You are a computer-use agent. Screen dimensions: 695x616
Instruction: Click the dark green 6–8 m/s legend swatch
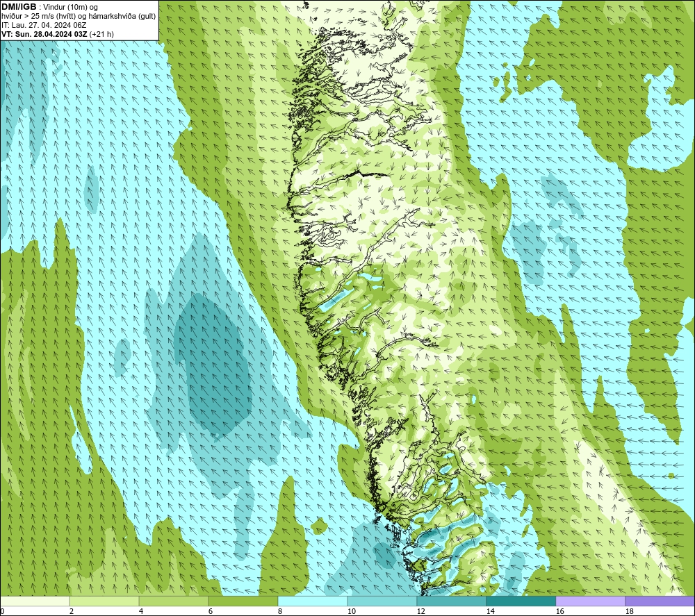tap(243, 601)
